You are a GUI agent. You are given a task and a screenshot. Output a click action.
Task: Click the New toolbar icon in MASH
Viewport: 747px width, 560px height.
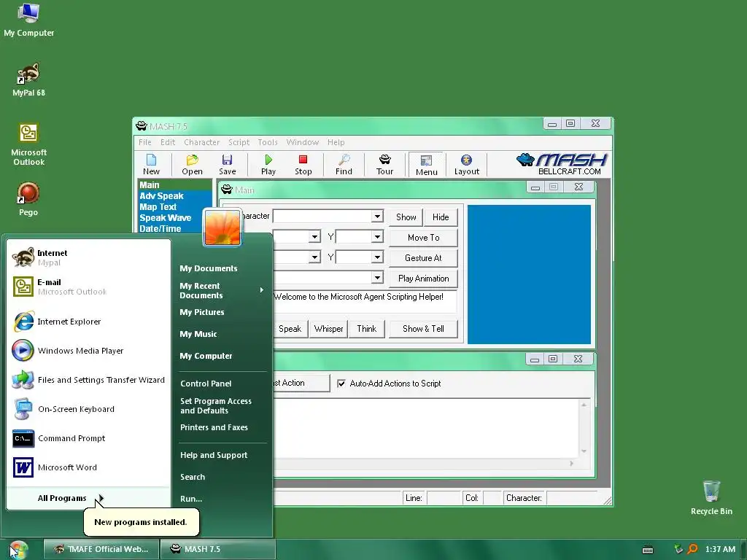[151, 165]
